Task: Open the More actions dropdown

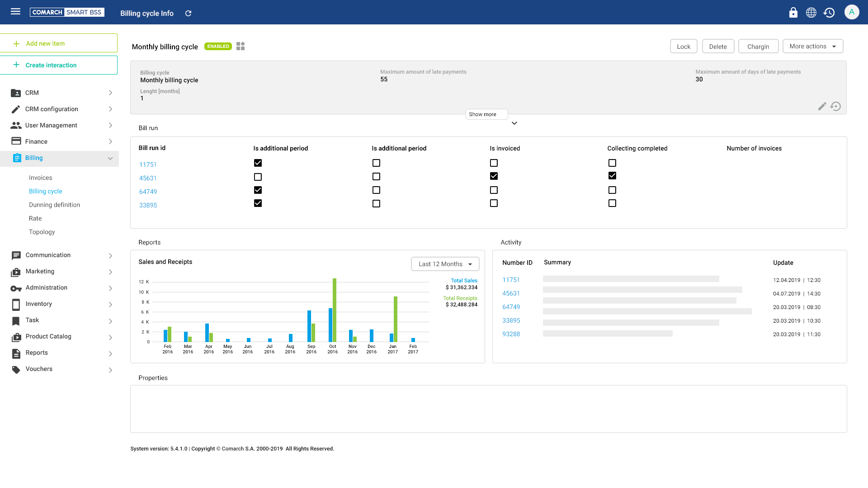Action: coord(812,47)
